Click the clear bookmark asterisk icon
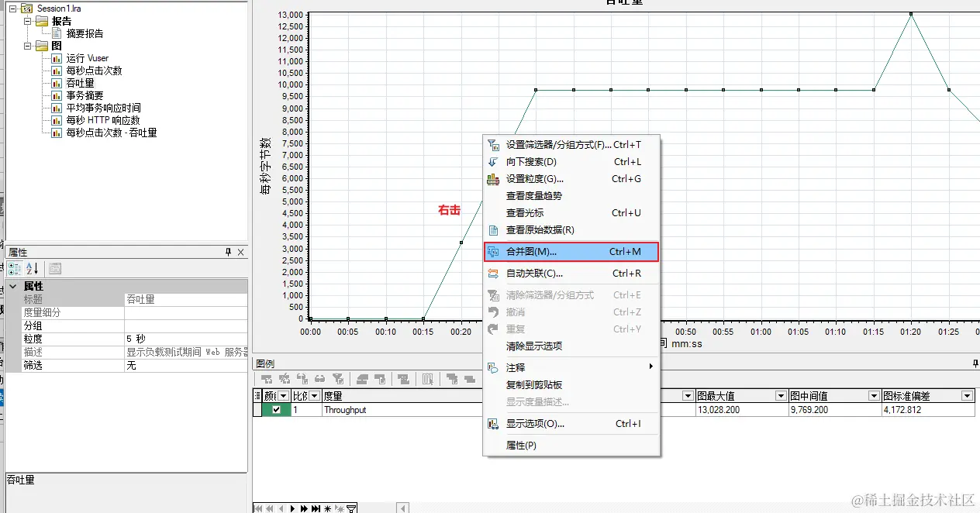The image size is (980, 513). [340, 509]
